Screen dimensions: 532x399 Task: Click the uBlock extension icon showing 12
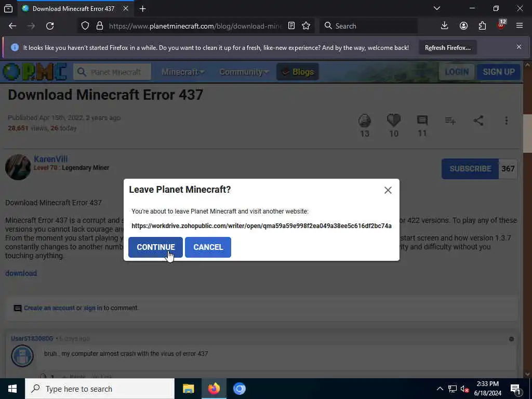(x=501, y=25)
